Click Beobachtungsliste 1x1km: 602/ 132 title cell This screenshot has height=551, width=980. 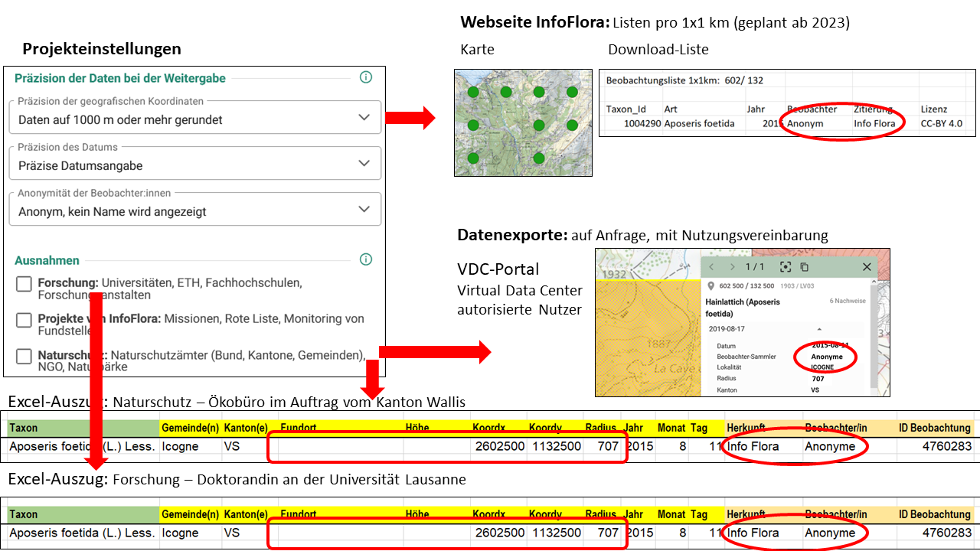pyautogui.click(x=684, y=80)
